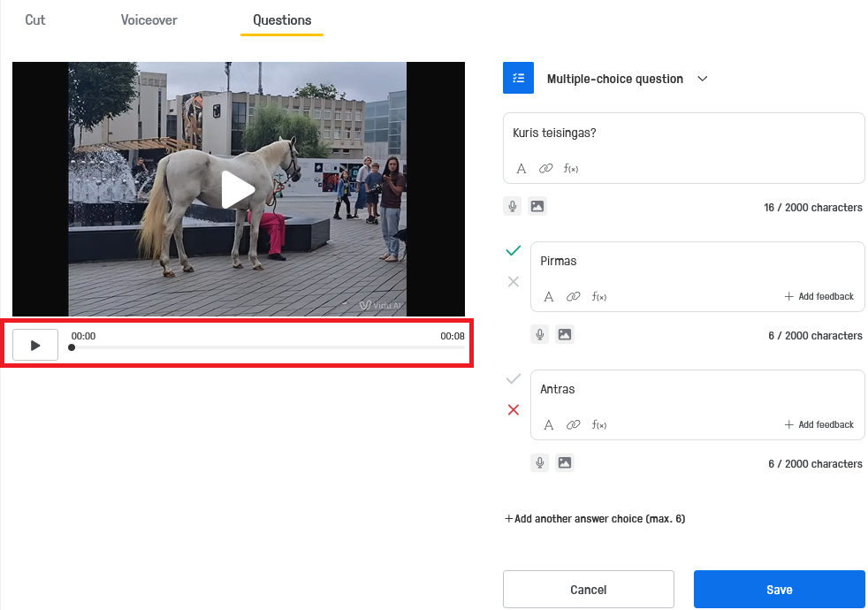Click 'Add another answer choice' link
Viewport: 868px width, 610px height.
pyautogui.click(x=595, y=519)
